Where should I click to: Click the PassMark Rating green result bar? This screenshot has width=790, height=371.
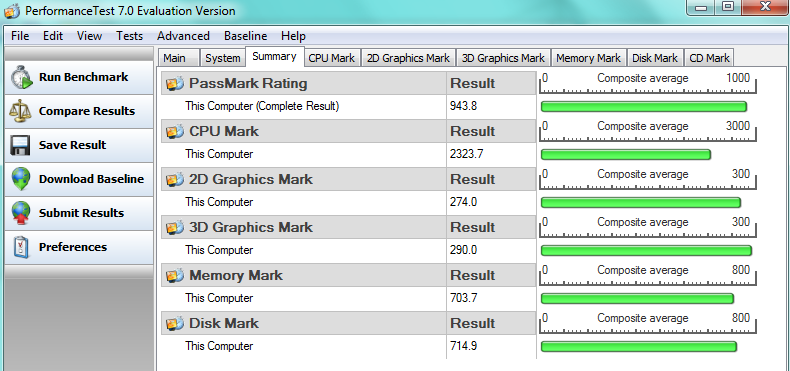click(643, 106)
